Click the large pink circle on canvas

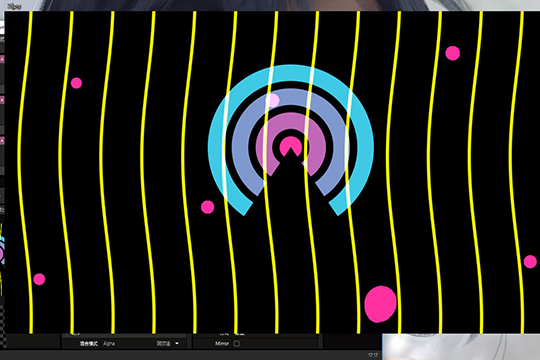click(x=380, y=304)
